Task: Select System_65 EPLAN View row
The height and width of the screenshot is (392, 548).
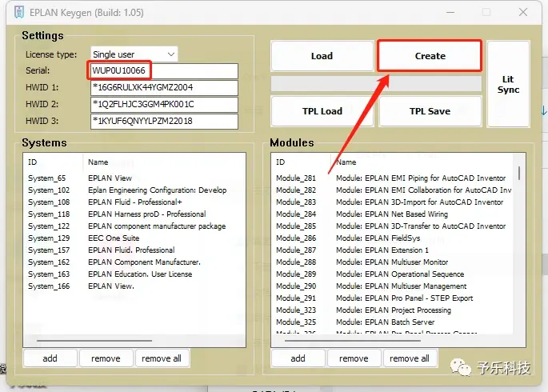Action: click(134, 178)
